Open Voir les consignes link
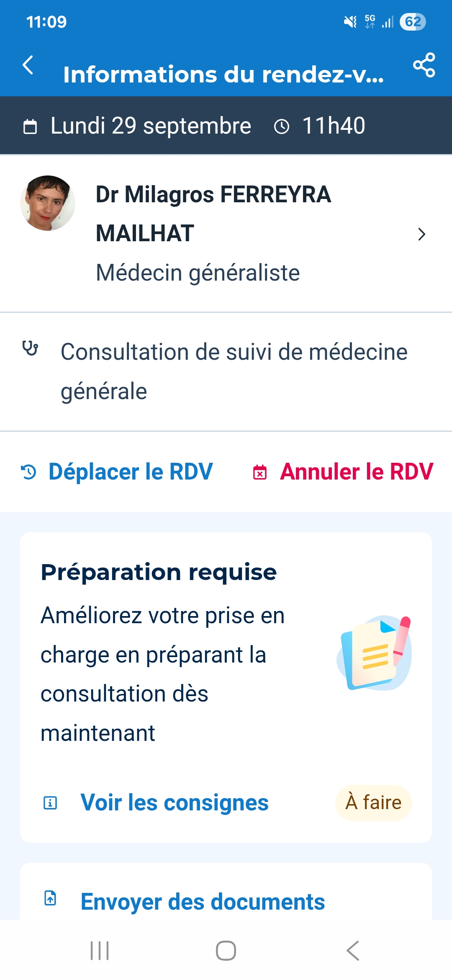Screen dimensions: 452x980 175,803
